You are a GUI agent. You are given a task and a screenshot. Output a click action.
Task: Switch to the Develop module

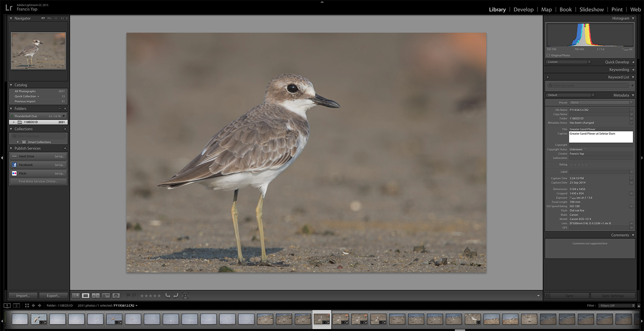point(523,9)
